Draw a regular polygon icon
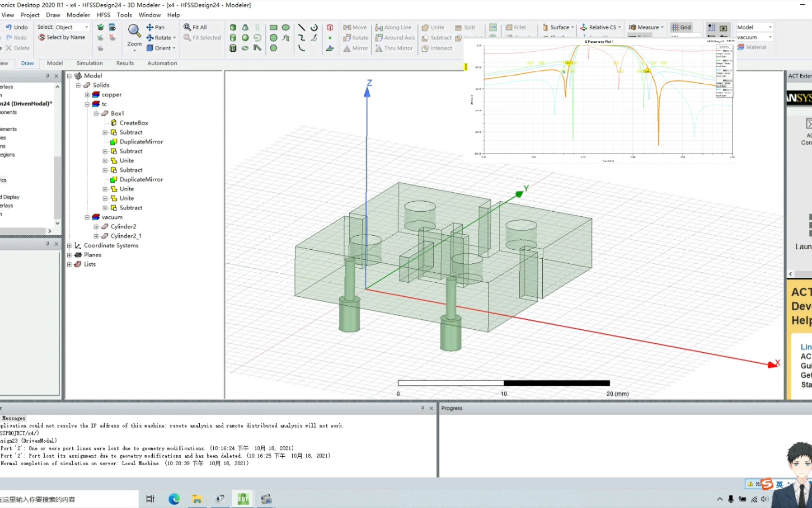The image size is (812, 508). point(273,48)
